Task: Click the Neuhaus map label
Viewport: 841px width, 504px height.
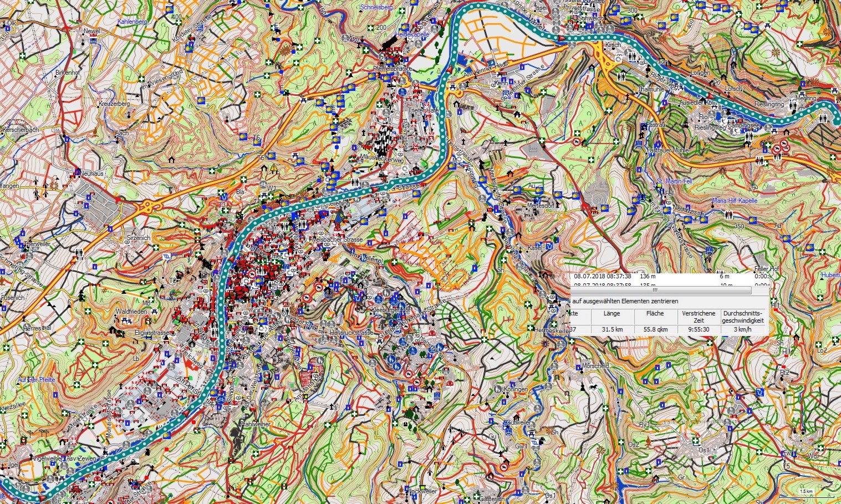Action: point(92,174)
